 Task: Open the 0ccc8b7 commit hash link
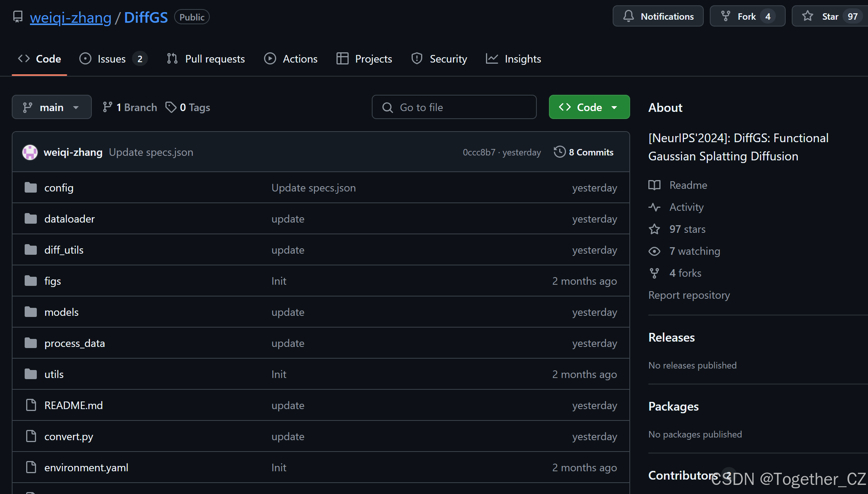479,152
